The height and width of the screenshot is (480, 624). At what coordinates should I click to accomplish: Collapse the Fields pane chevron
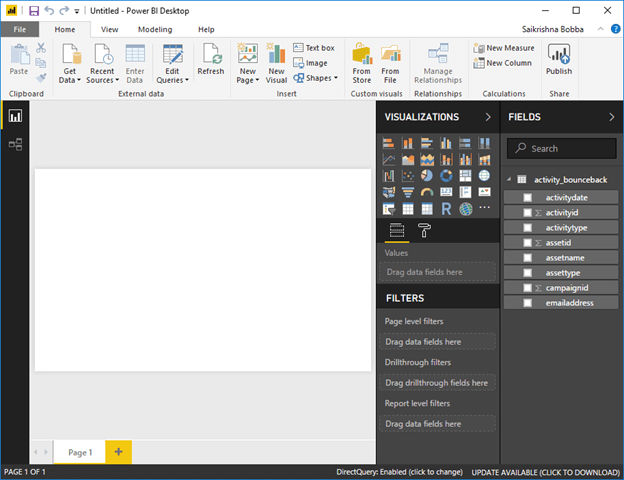point(612,117)
